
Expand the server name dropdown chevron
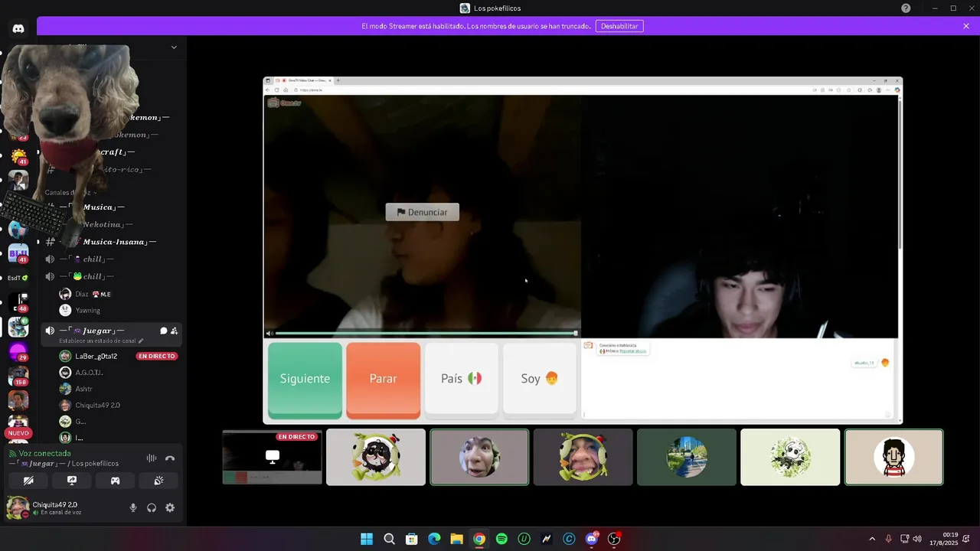(174, 47)
